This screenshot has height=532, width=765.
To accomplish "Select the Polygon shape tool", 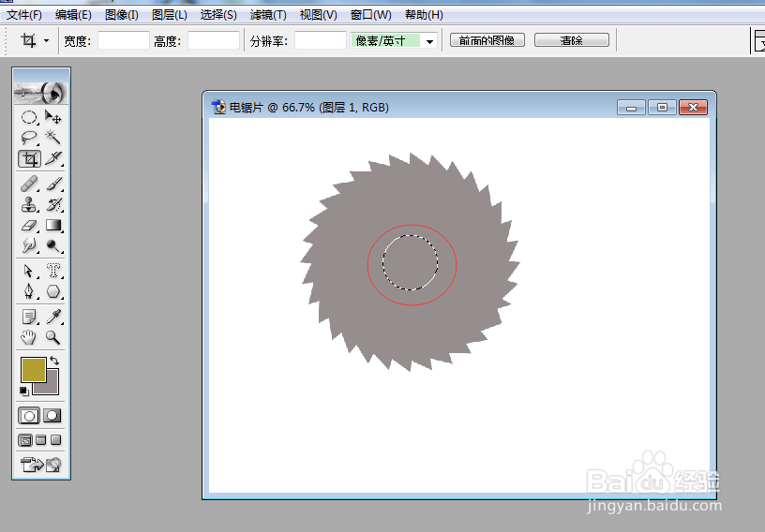I will (x=53, y=291).
